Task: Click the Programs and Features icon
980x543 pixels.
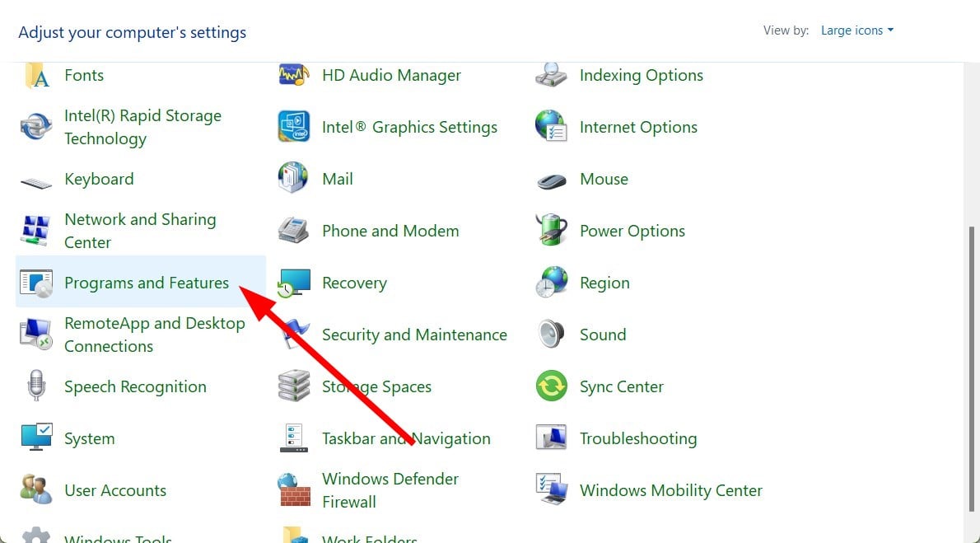Action: pyautogui.click(x=36, y=283)
